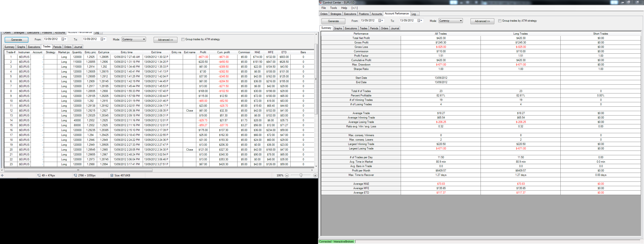This screenshot has height=244, width=644.
Task: Click the horizontal scrollbar under the trades table
Action: point(78,170)
